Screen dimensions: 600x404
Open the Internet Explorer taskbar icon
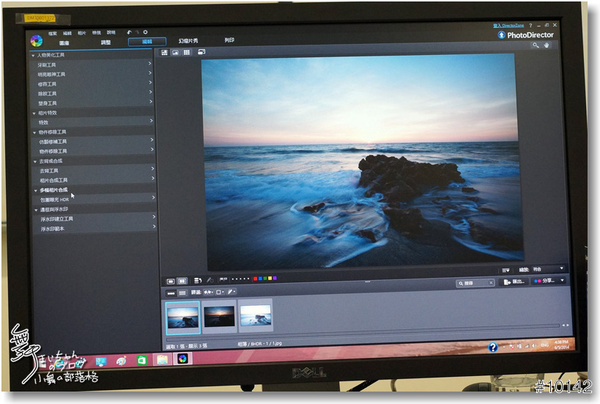click(x=121, y=358)
